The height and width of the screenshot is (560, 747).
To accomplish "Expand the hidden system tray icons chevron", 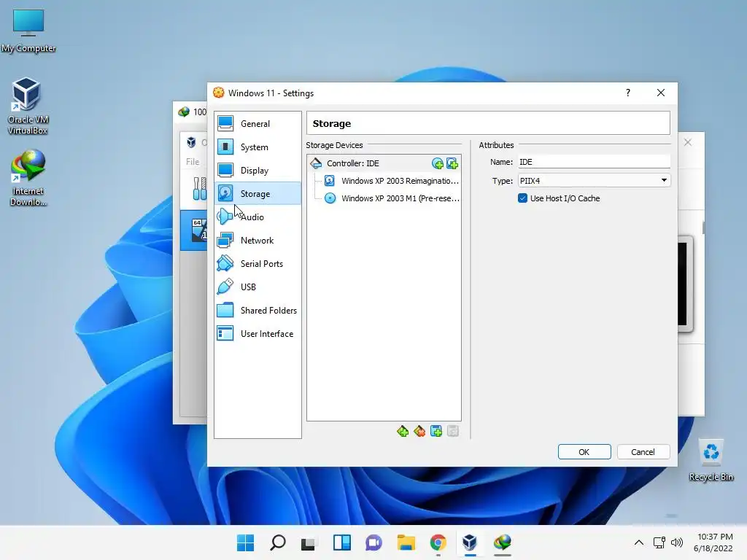I will [x=639, y=542].
